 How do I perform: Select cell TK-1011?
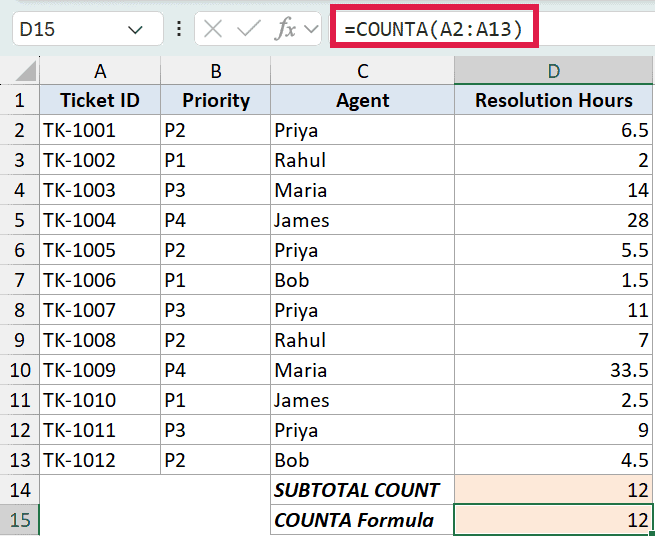pyautogui.click(x=100, y=430)
